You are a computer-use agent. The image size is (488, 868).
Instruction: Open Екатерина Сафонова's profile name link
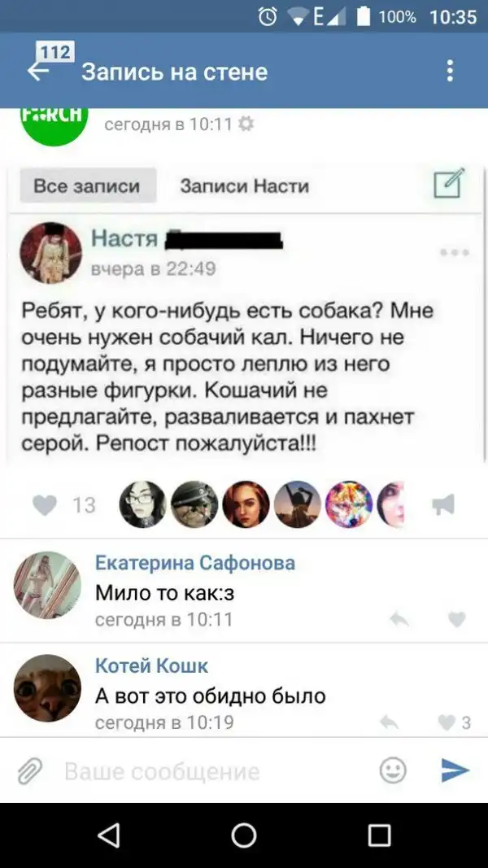click(195, 564)
